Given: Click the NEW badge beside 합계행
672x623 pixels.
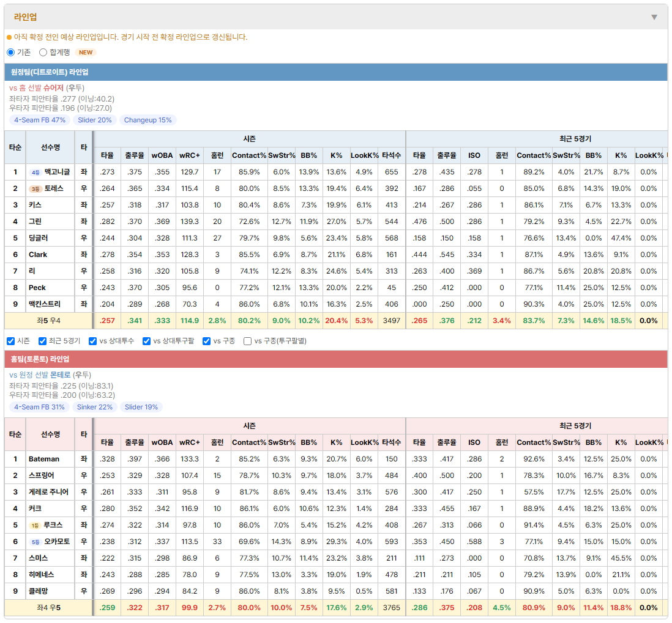Looking at the screenshot, I should pyautogui.click(x=86, y=52).
